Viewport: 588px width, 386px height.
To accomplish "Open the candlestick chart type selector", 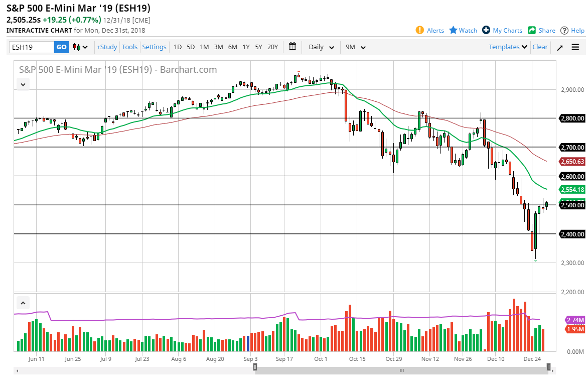I will point(78,47).
